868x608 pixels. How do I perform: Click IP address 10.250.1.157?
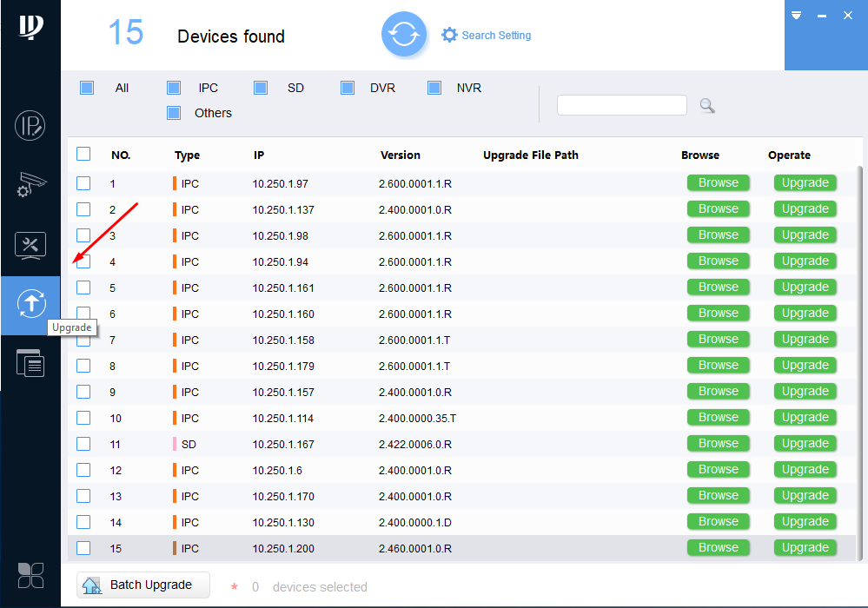283,393
